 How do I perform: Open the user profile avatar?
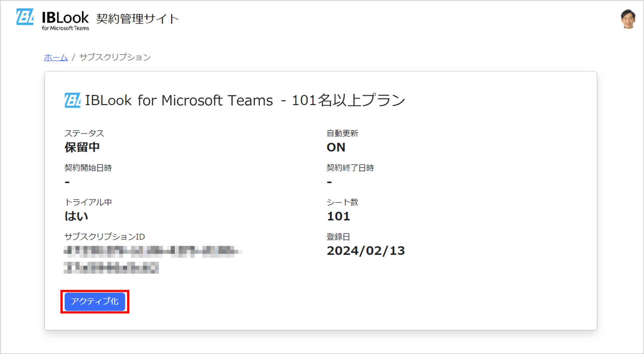click(x=628, y=19)
